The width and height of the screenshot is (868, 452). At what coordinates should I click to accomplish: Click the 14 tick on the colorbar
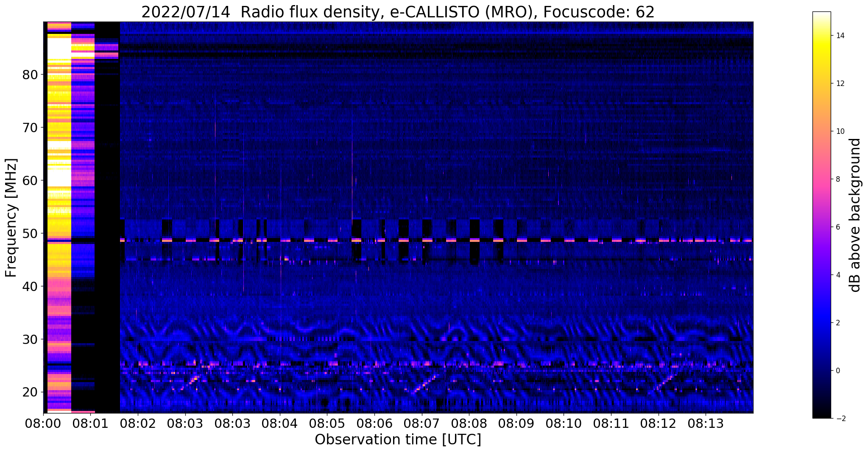pos(840,36)
